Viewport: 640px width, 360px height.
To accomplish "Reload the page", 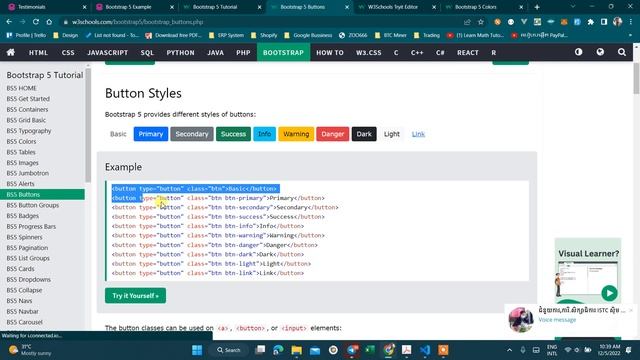I will coord(36,22).
